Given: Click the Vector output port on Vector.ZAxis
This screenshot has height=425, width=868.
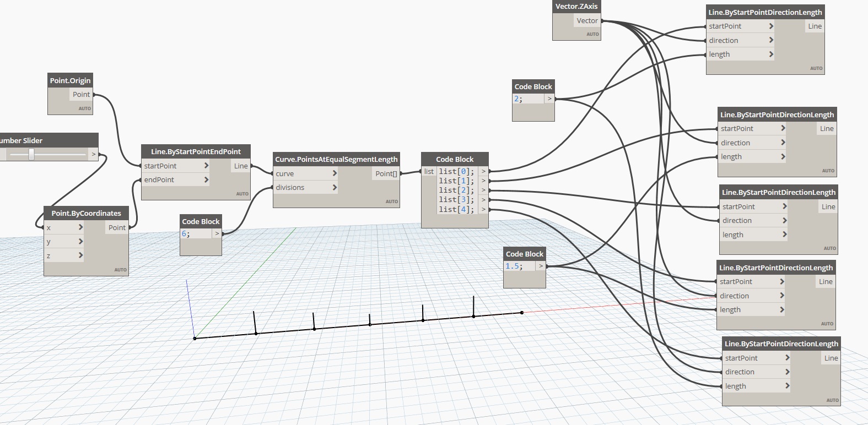Looking at the screenshot, I should pyautogui.click(x=587, y=21).
